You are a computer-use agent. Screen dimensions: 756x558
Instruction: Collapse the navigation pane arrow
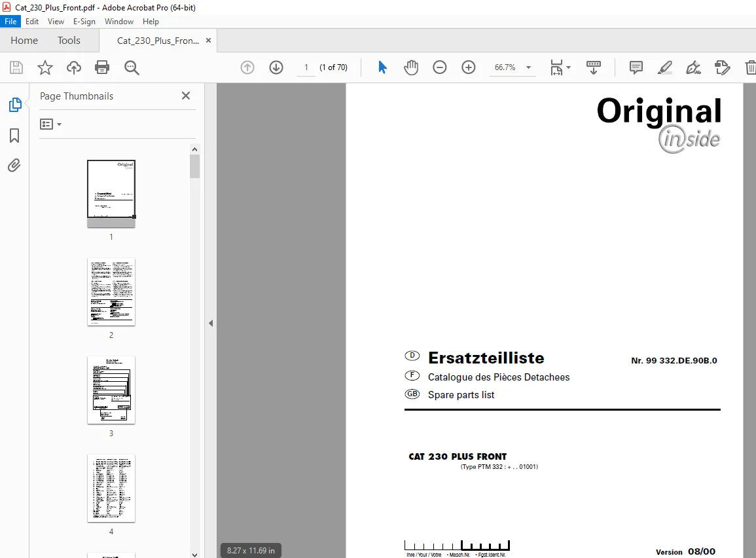[x=211, y=323]
